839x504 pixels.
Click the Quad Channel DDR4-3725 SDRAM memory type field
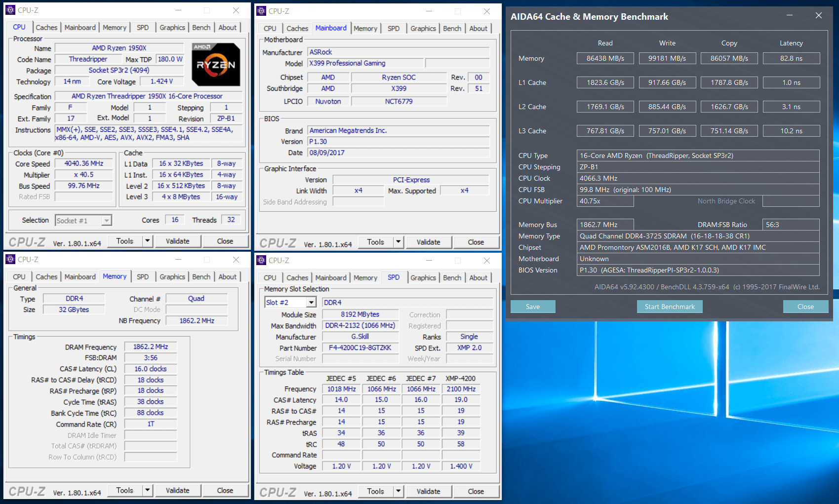[698, 236]
